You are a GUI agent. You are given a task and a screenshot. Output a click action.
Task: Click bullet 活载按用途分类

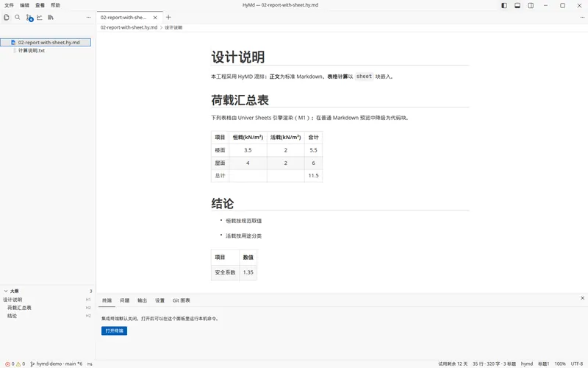(x=244, y=236)
